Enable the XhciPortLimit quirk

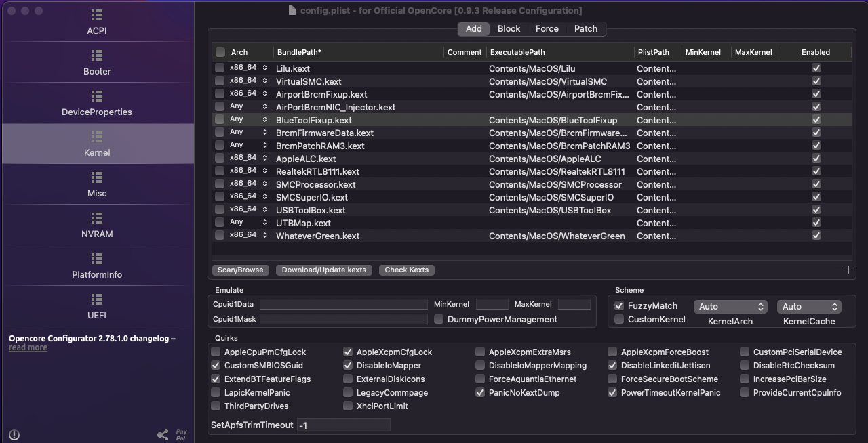tap(348, 406)
